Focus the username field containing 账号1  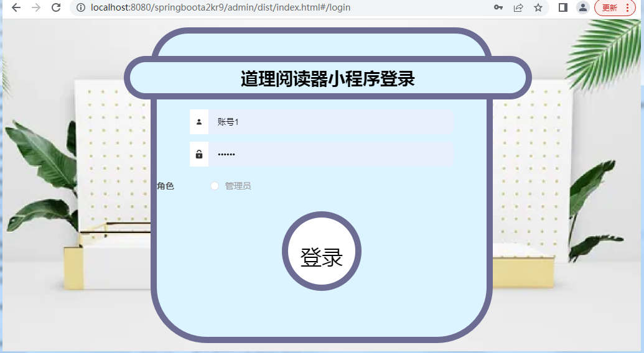330,122
